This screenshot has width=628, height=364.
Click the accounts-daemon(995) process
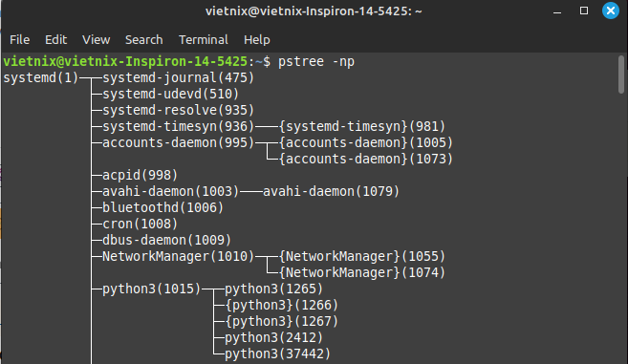click(x=178, y=142)
